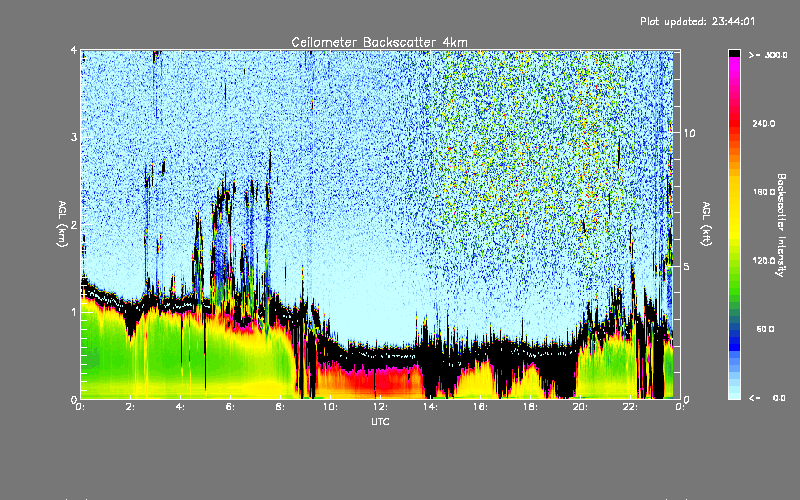This screenshot has height=500, width=800.
Task: Click the '5' kft tick on the right axis
Action: tap(687, 266)
